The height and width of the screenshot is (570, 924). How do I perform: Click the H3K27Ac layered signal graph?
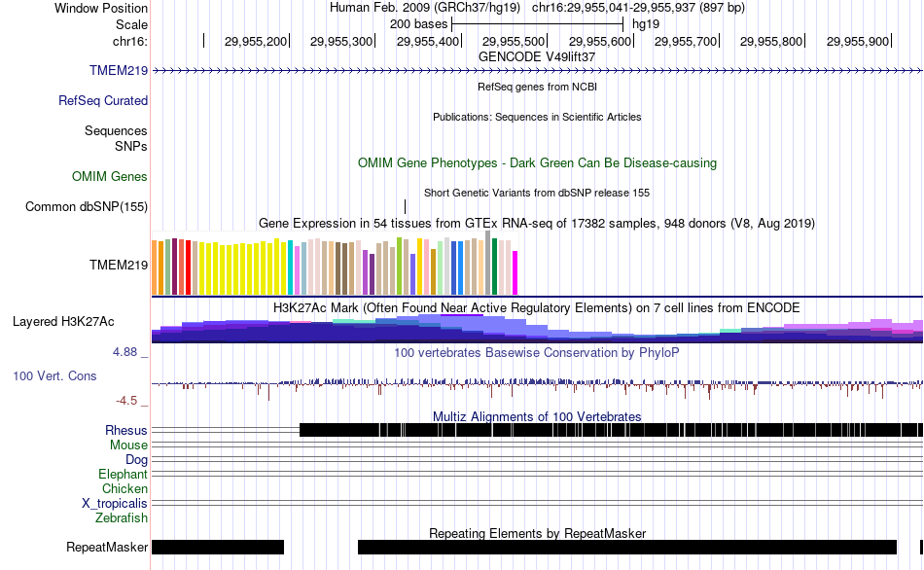(x=538, y=329)
